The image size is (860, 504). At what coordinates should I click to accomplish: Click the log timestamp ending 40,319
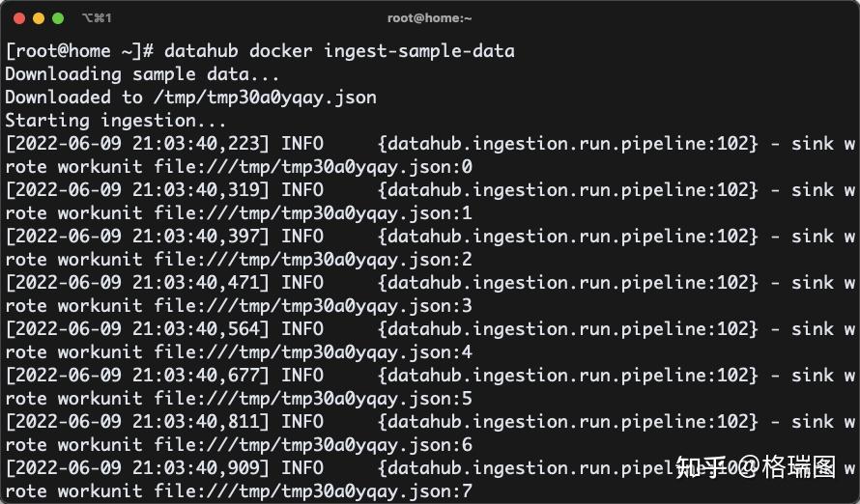point(138,190)
